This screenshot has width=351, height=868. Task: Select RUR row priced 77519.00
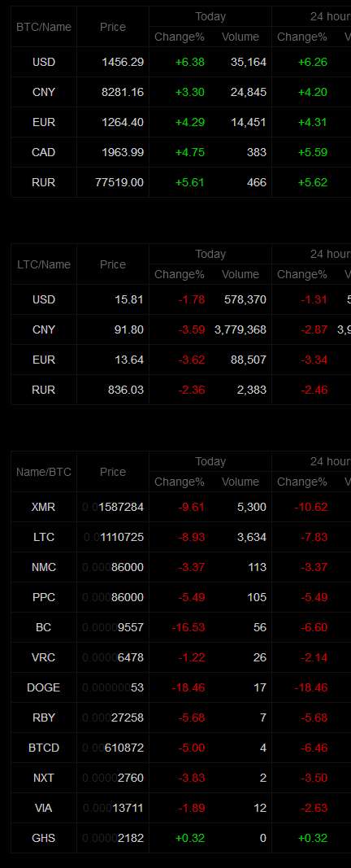point(180,182)
